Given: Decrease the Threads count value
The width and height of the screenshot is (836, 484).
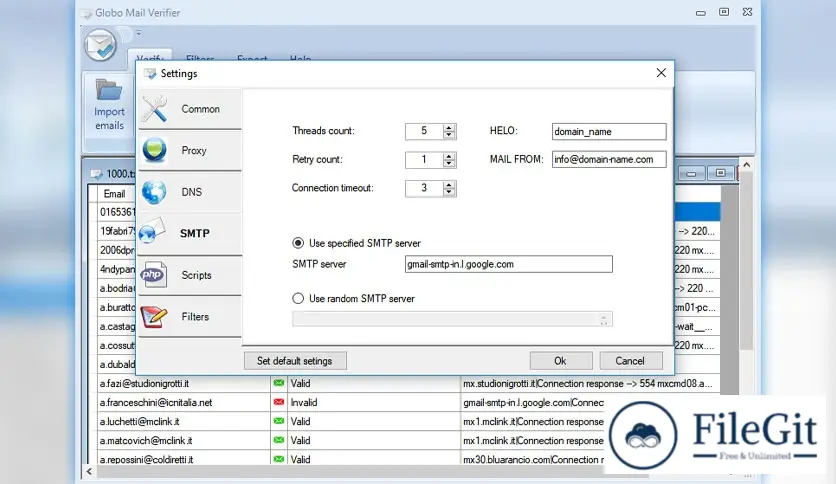Looking at the screenshot, I should coord(449,135).
